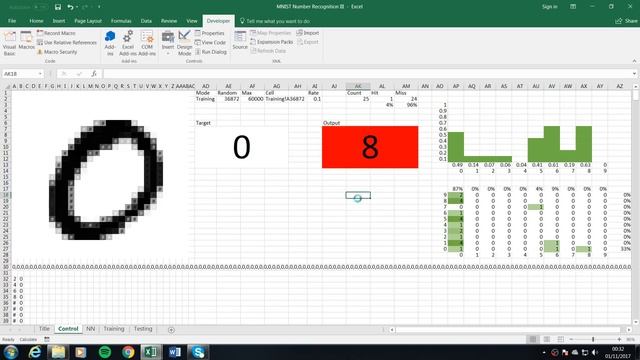The height and width of the screenshot is (360, 640).
Task: Click Tell me what you want to do
Action: [x=275, y=21]
